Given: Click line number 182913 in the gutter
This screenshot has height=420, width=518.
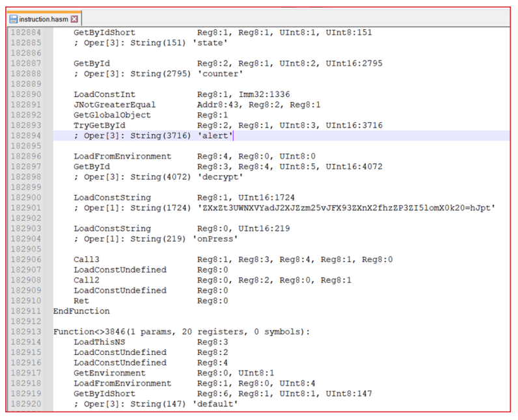Looking at the screenshot, I should pyautogui.click(x=26, y=332).
